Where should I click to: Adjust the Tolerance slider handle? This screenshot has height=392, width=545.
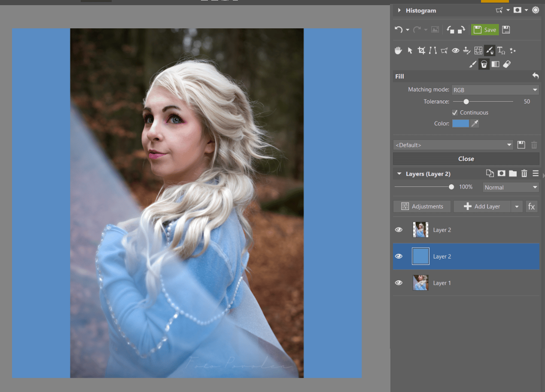(466, 102)
